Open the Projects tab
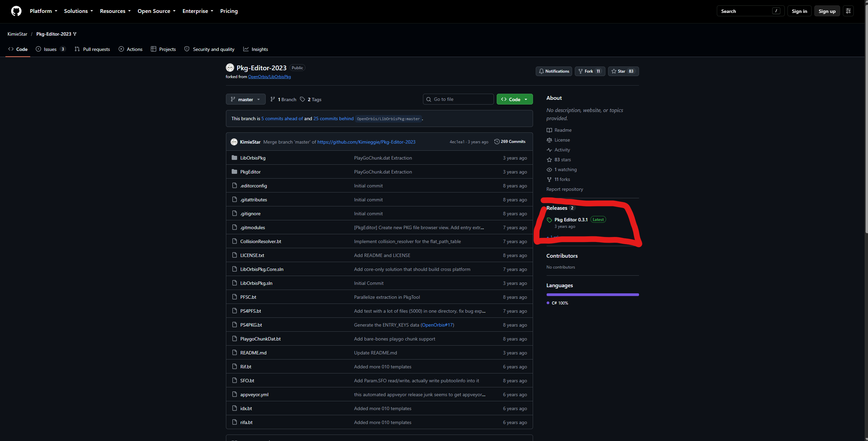Image resolution: width=868 pixels, height=441 pixels. pos(163,49)
